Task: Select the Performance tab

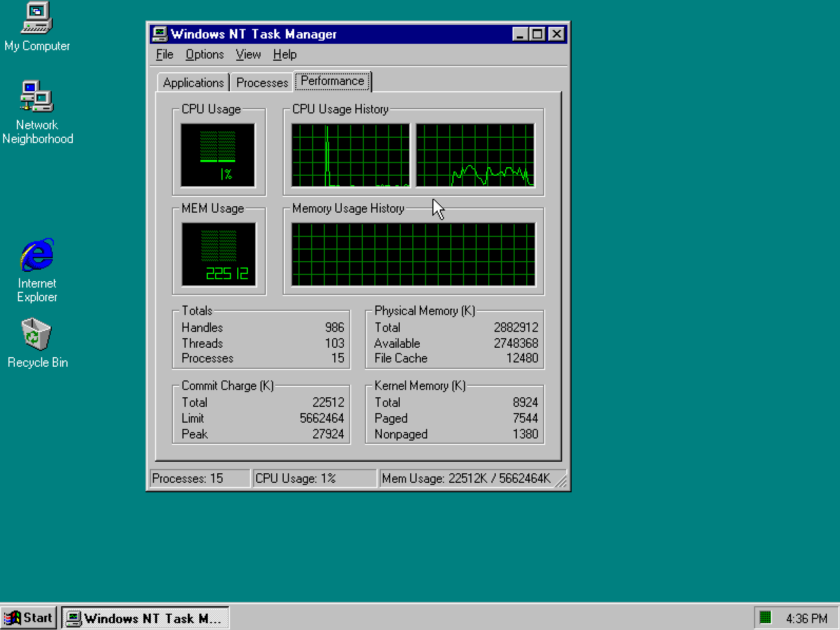Action: point(332,81)
